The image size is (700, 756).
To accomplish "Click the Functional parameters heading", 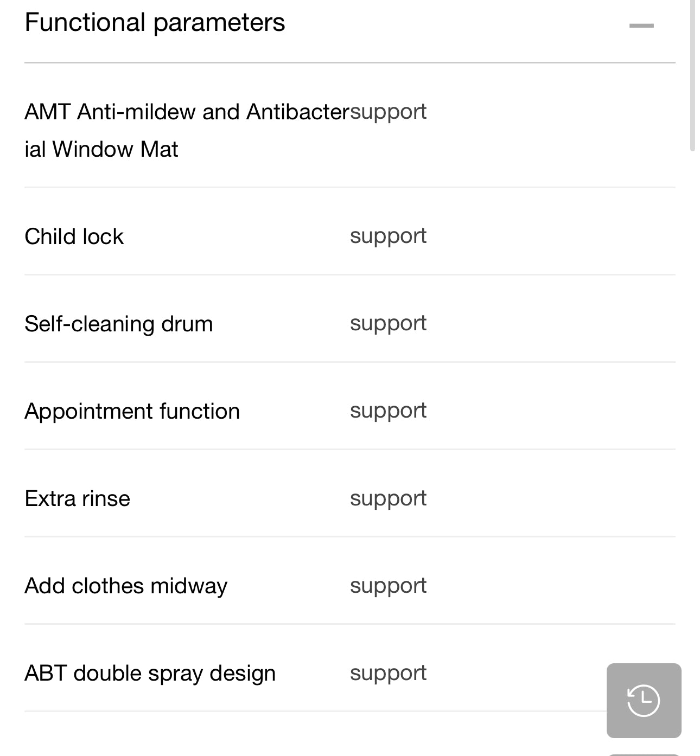I will (155, 23).
